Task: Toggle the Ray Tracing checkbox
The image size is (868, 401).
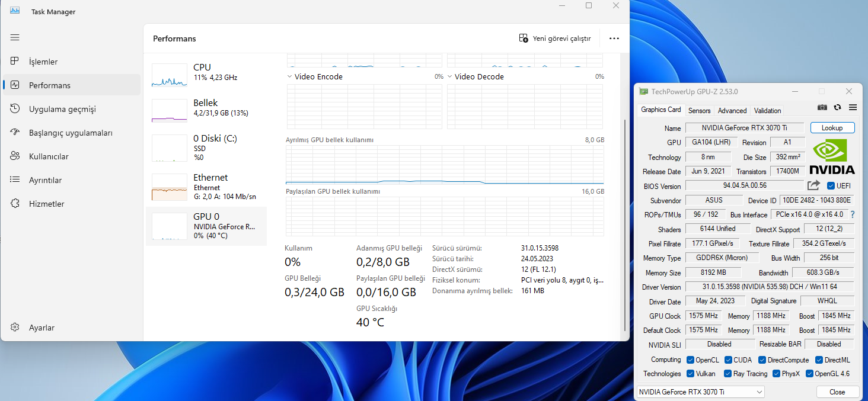Action: [727, 374]
